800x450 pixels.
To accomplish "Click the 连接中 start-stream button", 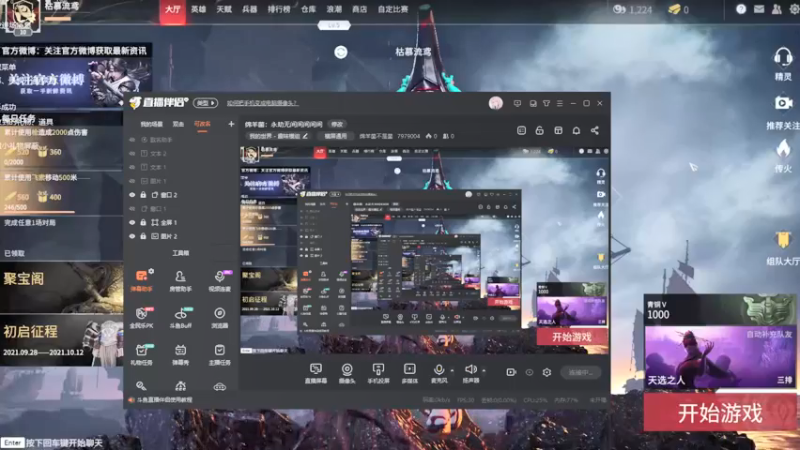I will click(x=581, y=372).
